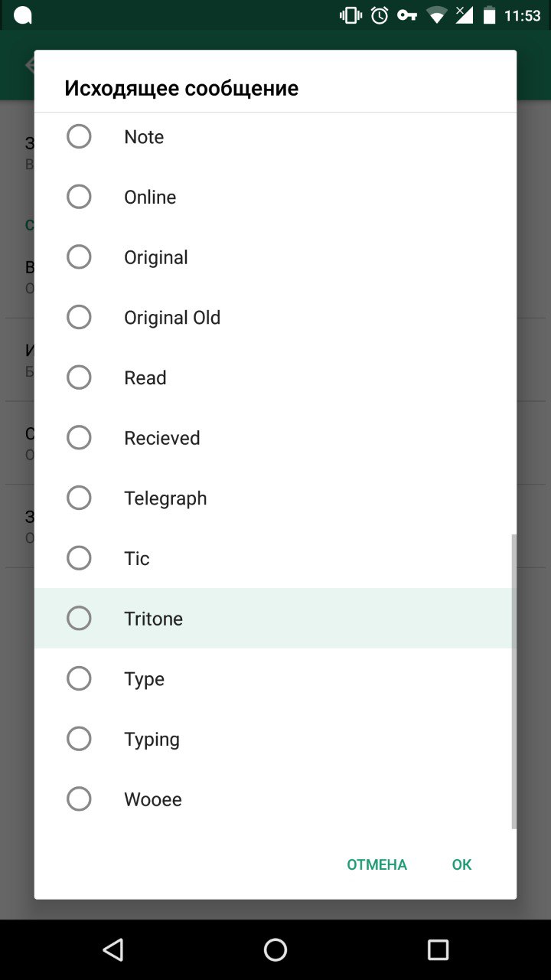Confirm selection with OK button

click(x=461, y=864)
